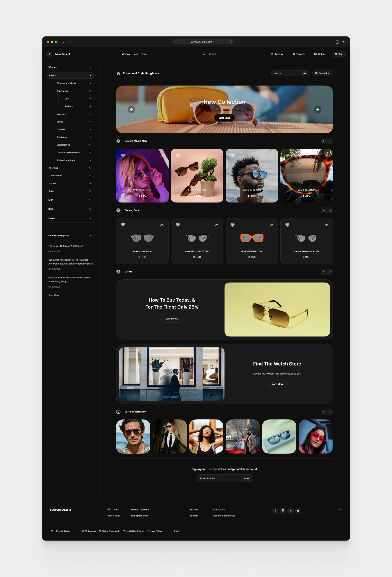Image resolution: width=392 pixels, height=577 pixels.
Task: Open the Instagram photo of teal sunglasses
Action: [279, 437]
